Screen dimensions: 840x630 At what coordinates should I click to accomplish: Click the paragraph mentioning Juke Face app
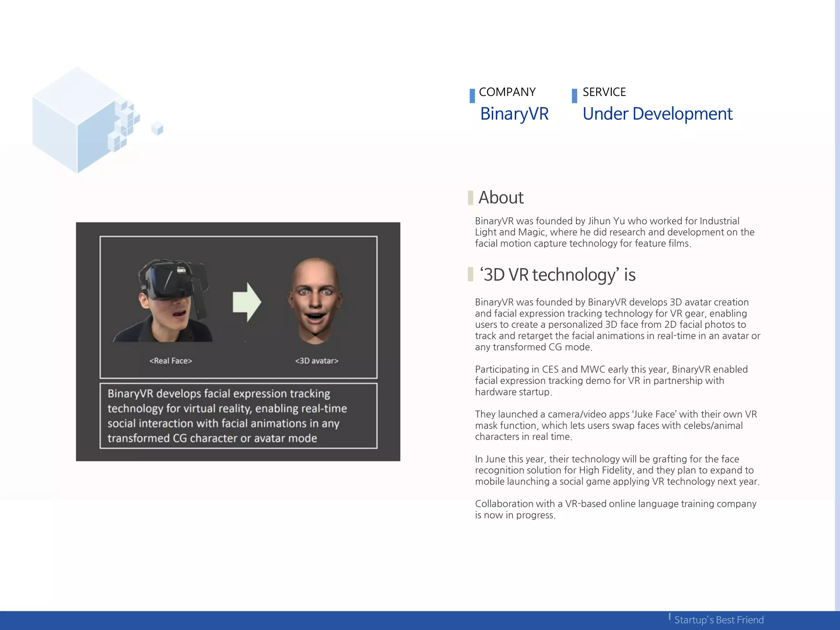click(615, 425)
